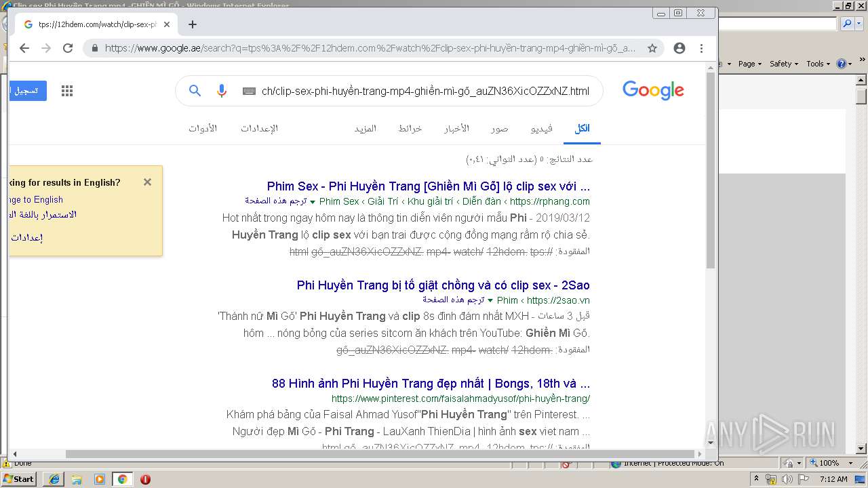The width and height of the screenshot is (868, 488).
Task: Click the Google search magnifier icon
Action: tap(195, 91)
